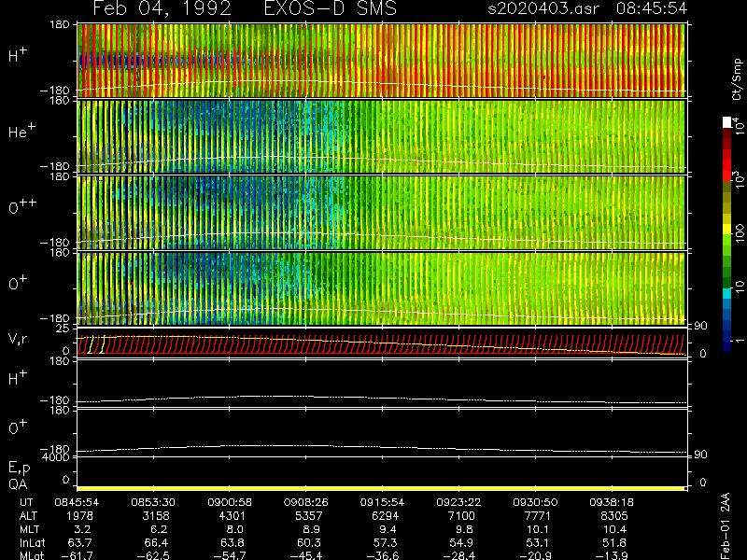Click the MLT value '3.2'
This screenshot has height=560, width=747.
[x=82, y=529]
